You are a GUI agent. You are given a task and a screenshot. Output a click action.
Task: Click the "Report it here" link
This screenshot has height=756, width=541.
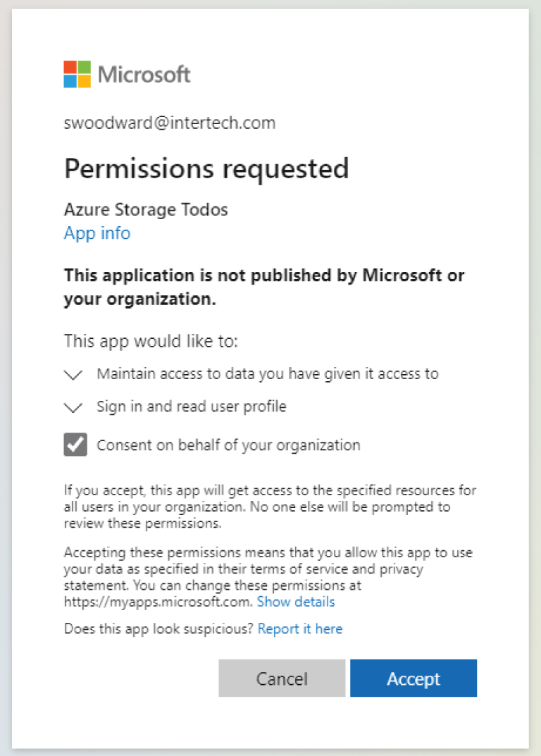click(300, 628)
